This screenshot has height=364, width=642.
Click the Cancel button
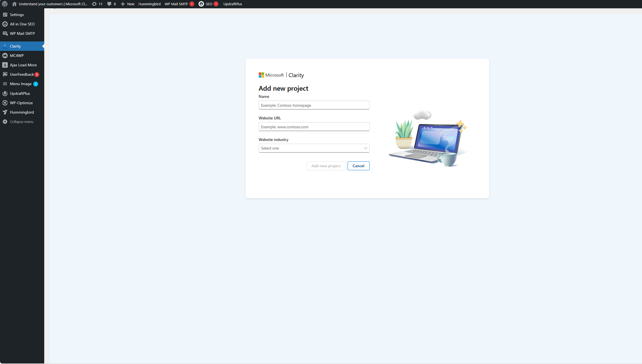pos(358,166)
